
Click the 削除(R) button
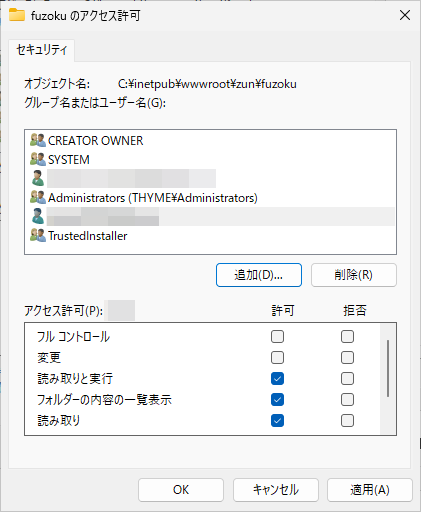click(354, 275)
